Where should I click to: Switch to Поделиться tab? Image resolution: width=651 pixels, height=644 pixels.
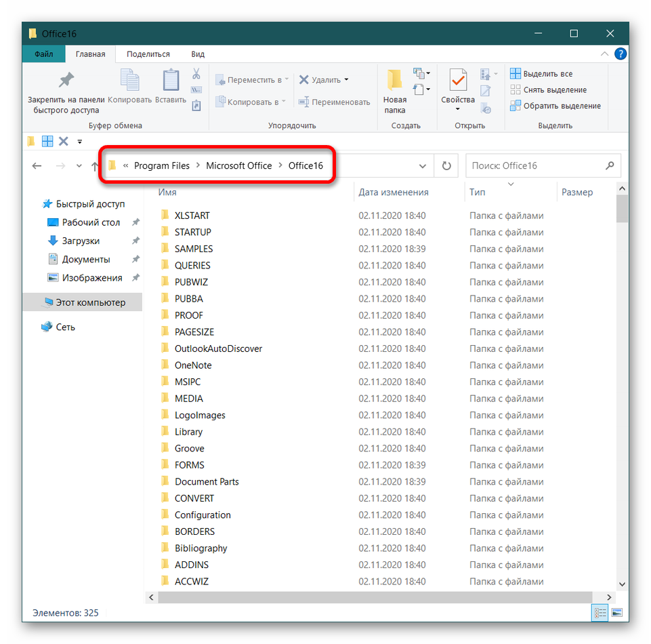tap(148, 54)
